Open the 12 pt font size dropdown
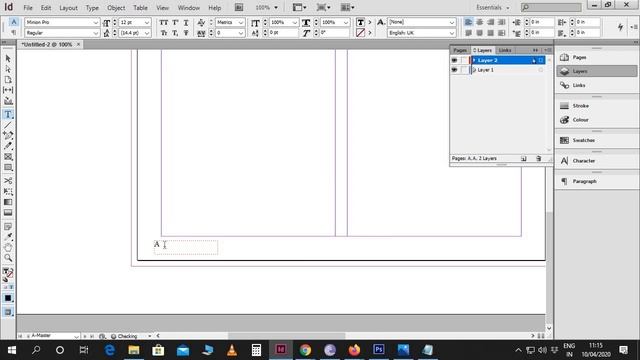The image size is (640, 360). click(x=147, y=22)
